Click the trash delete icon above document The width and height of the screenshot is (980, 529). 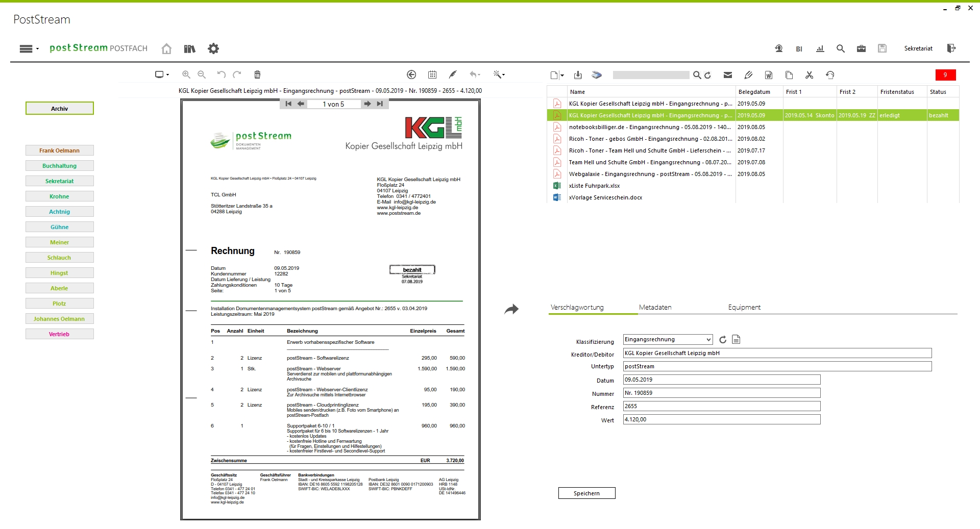257,74
